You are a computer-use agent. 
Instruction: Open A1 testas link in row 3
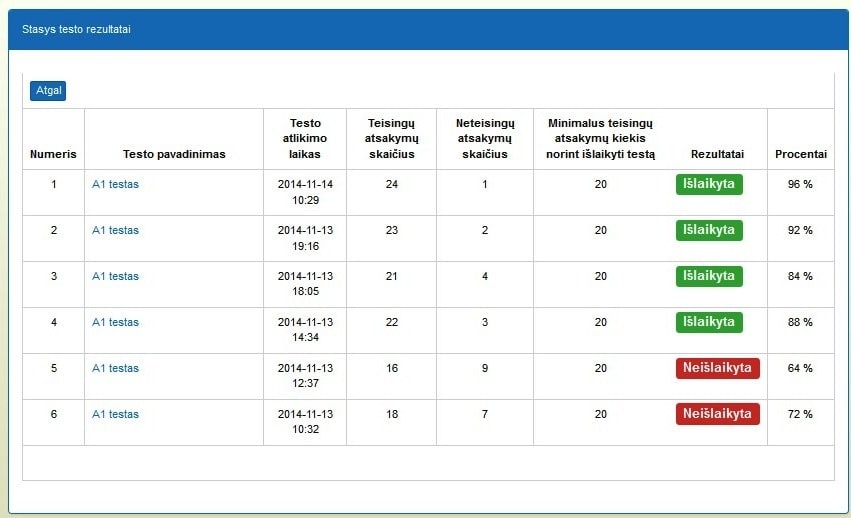115,276
